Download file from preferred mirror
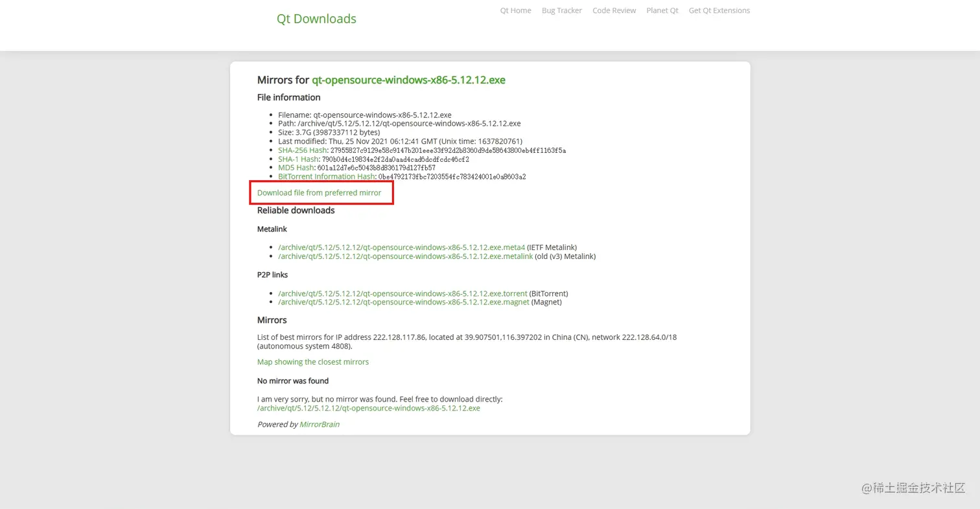 [319, 193]
